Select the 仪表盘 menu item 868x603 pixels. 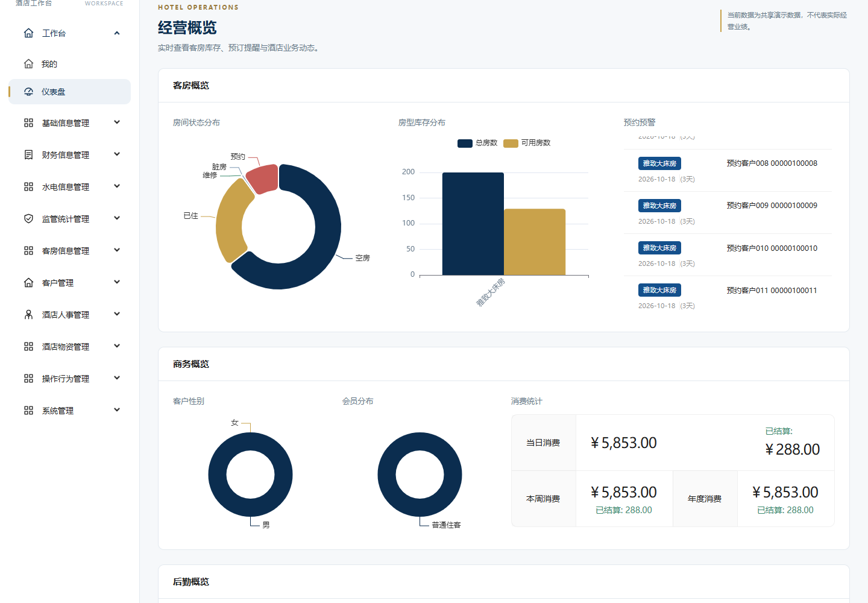(69, 92)
